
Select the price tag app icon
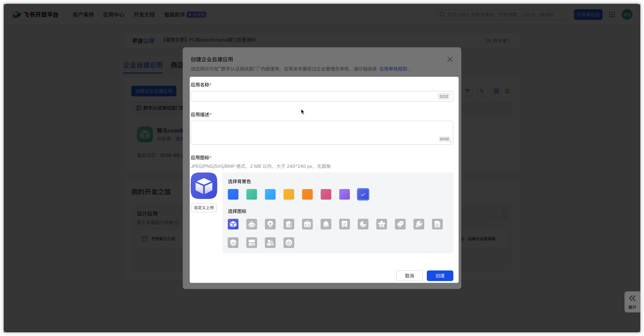tap(400, 224)
